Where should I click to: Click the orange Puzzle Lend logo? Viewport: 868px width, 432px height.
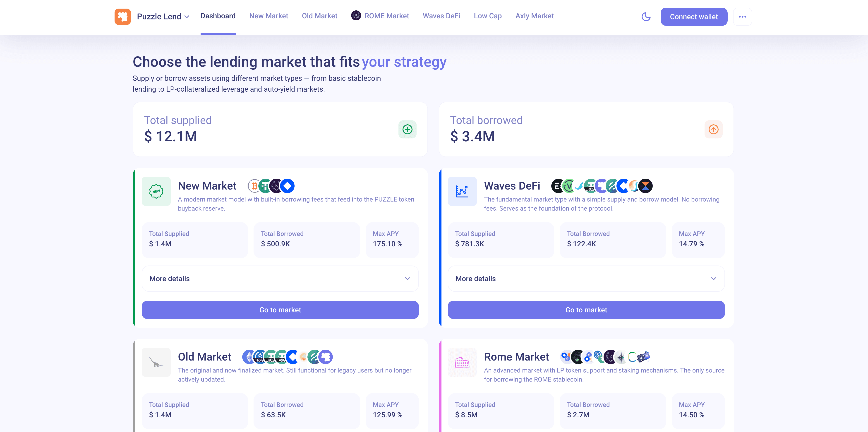point(122,17)
